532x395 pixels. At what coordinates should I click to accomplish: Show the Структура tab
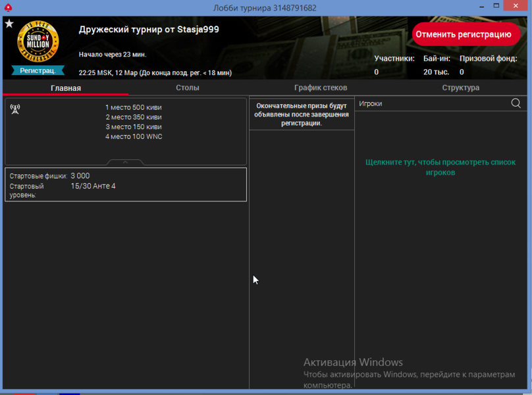460,88
